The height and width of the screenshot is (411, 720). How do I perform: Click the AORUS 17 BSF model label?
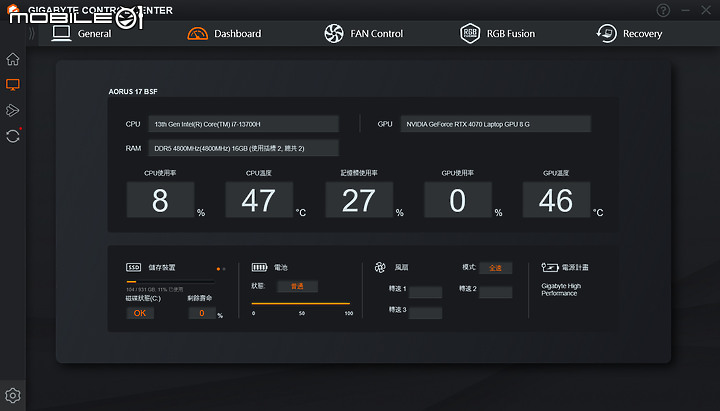[133, 91]
